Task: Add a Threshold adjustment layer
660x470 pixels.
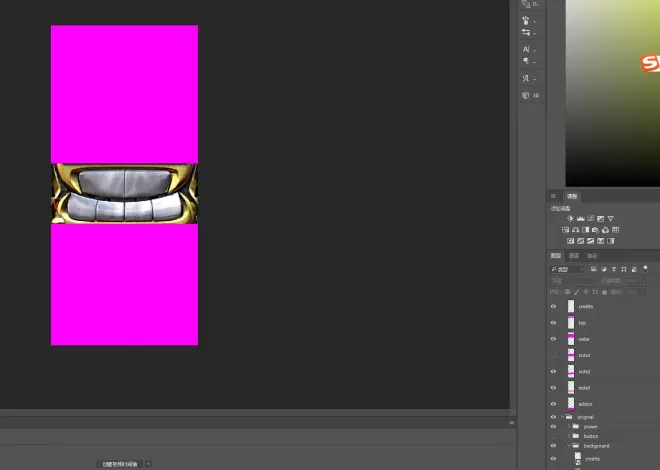Action: tap(591, 241)
